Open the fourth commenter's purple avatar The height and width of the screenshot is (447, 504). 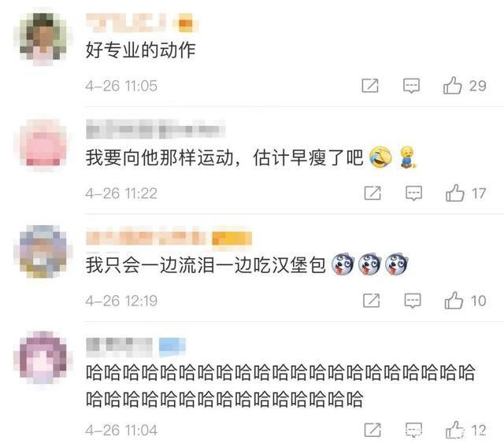(43, 358)
